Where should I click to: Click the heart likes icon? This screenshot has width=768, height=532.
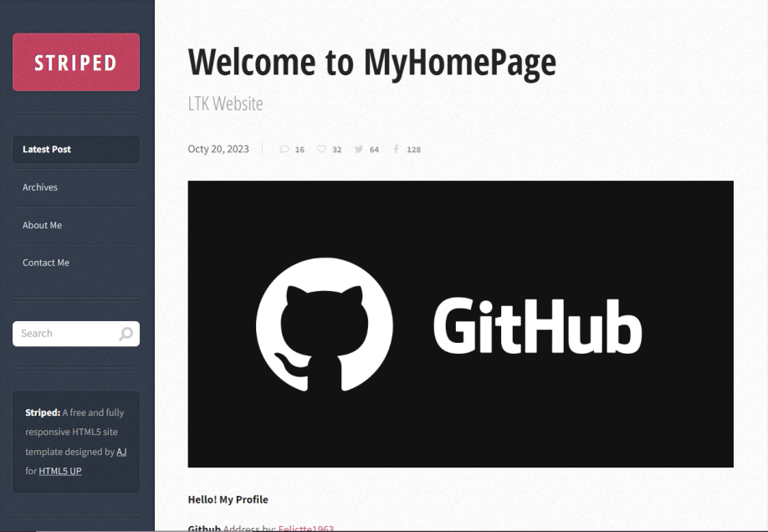click(321, 149)
